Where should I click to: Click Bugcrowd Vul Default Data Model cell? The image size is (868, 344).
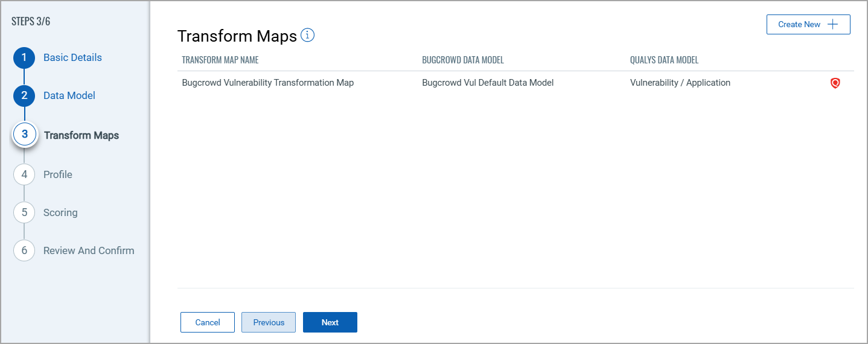pyautogui.click(x=488, y=83)
